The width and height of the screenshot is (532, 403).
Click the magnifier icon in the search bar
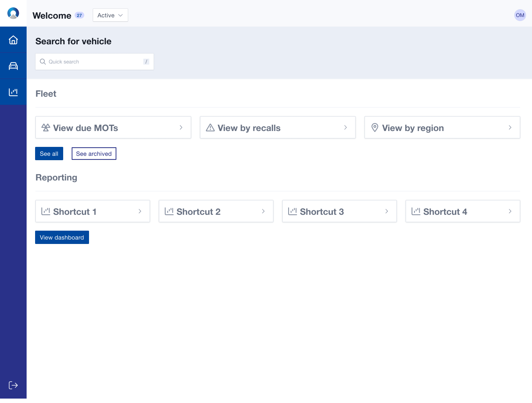(x=43, y=62)
